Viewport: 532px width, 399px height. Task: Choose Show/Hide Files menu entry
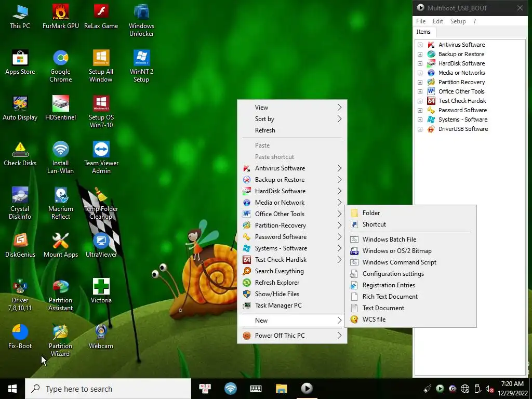pos(292,294)
